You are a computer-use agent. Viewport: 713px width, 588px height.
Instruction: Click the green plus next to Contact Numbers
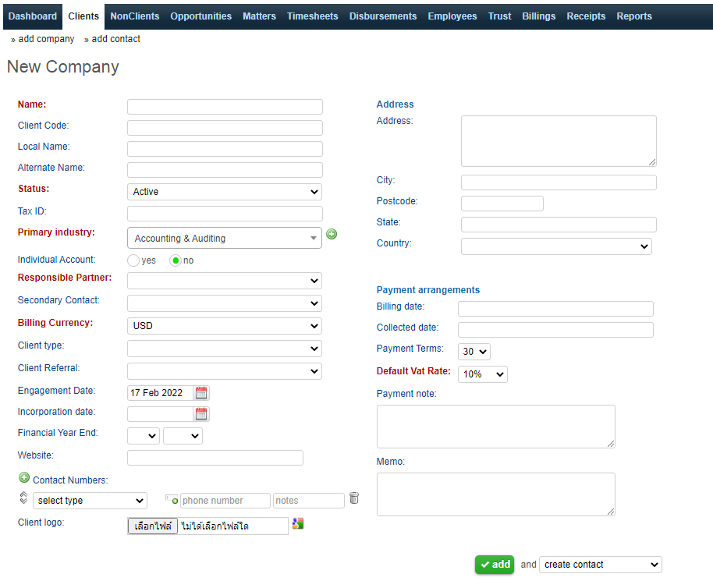23,478
